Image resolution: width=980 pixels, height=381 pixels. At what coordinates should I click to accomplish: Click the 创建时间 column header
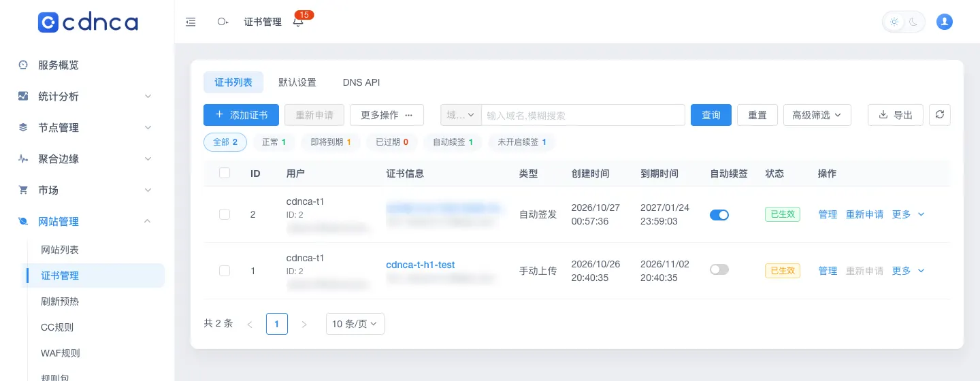click(x=590, y=173)
